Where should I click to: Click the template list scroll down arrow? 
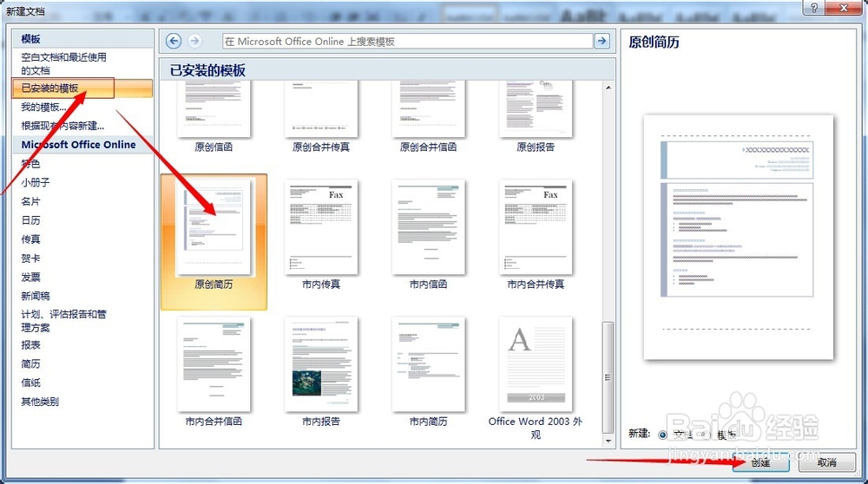click(608, 441)
